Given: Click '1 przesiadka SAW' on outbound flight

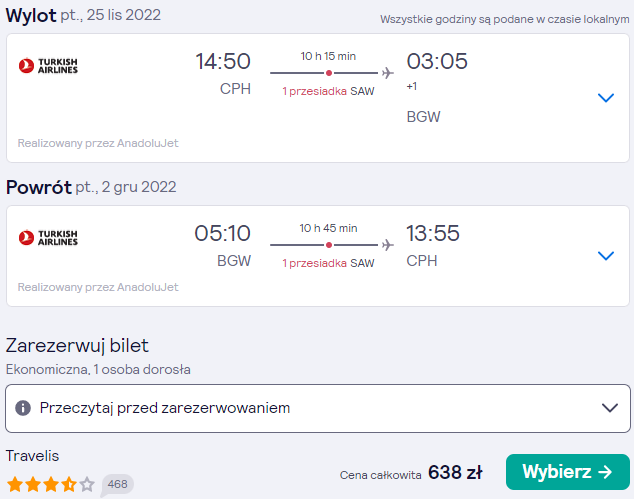Looking at the screenshot, I should [x=328, y=91].
